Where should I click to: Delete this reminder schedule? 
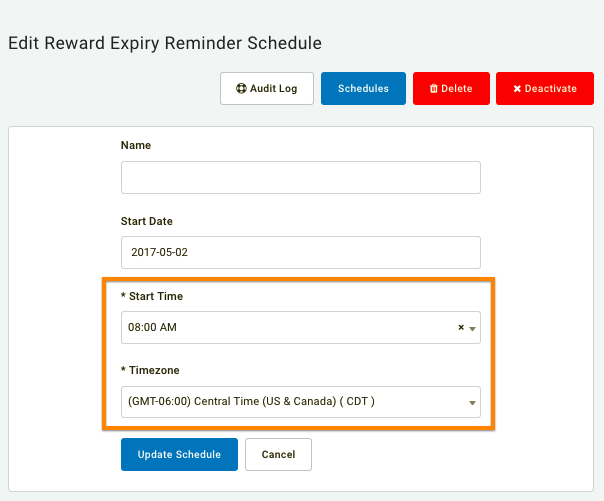[451, 89]
